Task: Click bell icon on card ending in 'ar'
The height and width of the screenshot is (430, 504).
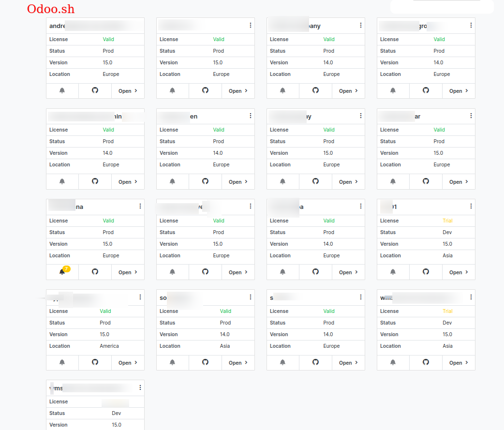Action: 393,181
